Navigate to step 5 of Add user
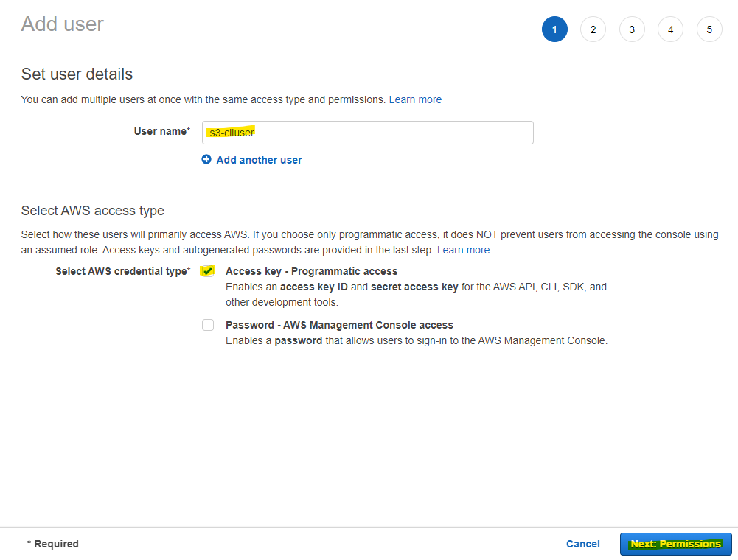Image resolution: width=738 pixels, height=560 pixels. [x=709, y=29]
